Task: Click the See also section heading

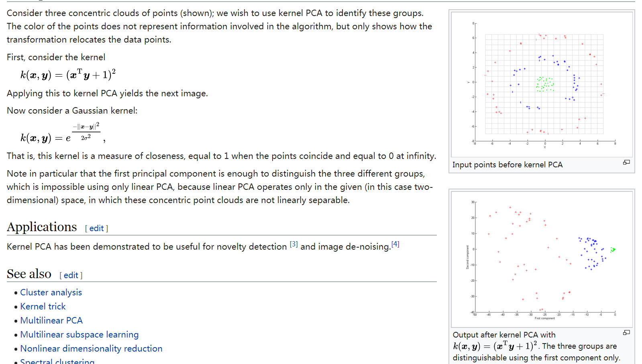Action: (29, 274)
